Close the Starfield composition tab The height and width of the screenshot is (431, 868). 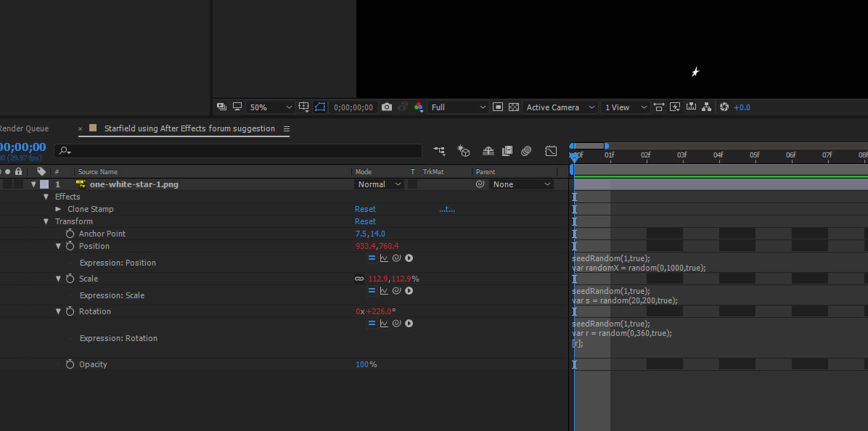coord(81,128)
